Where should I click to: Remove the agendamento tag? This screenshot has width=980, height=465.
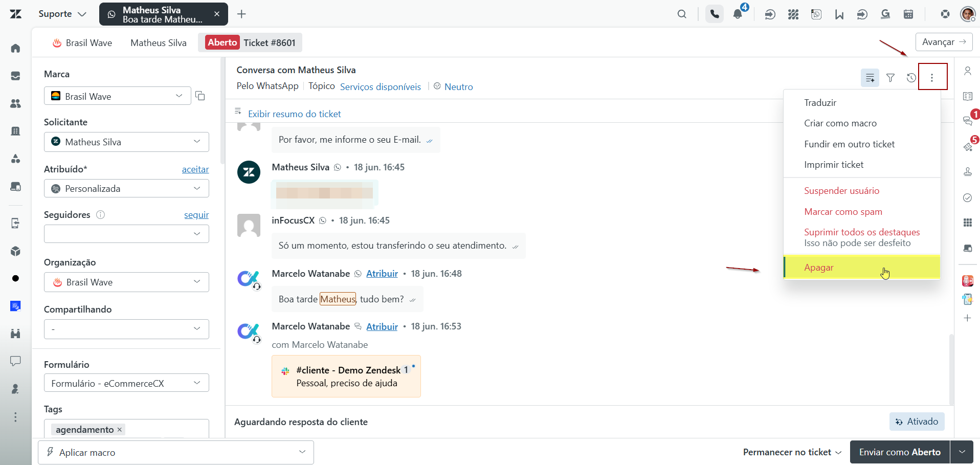click(120, 430)
